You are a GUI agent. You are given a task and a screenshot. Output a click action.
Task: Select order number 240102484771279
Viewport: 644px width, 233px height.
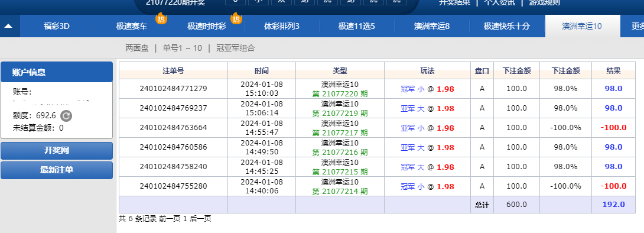(x=173, y=88)
